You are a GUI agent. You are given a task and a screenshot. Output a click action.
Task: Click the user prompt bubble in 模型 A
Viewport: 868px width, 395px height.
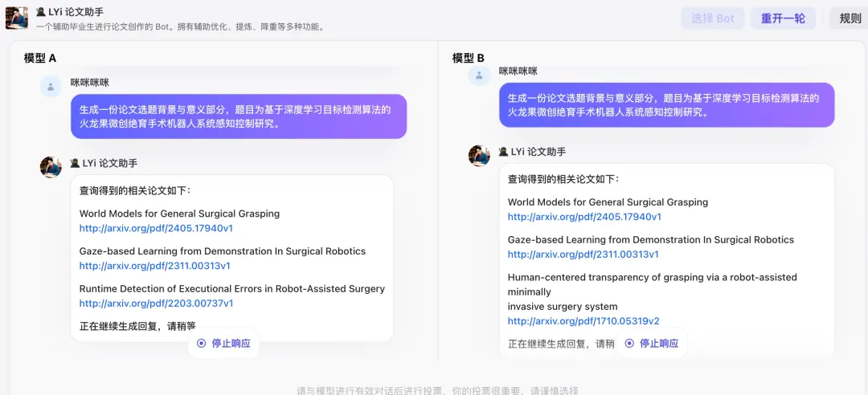239,116
